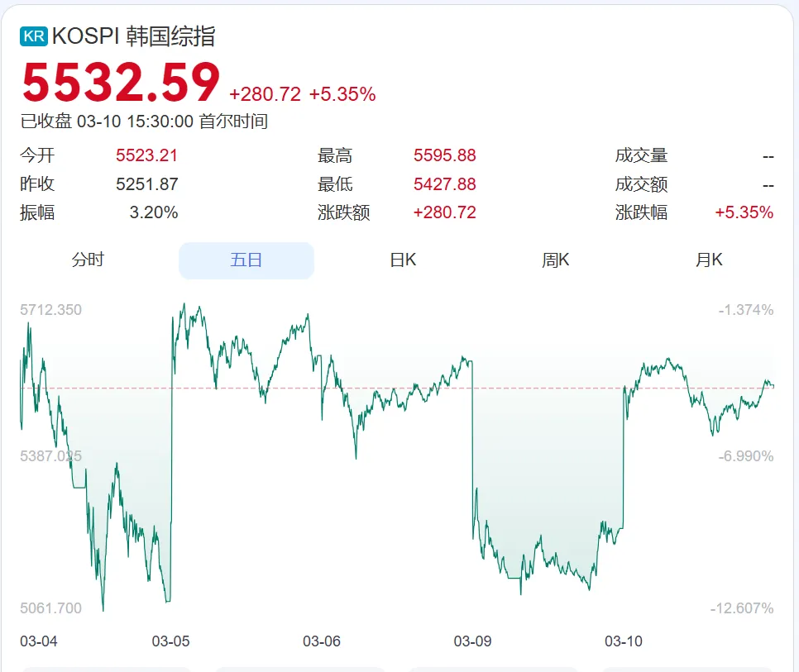Switch to the 周K weekly chart tab
Screen dimensions: 799x672
tap(555, 260)
